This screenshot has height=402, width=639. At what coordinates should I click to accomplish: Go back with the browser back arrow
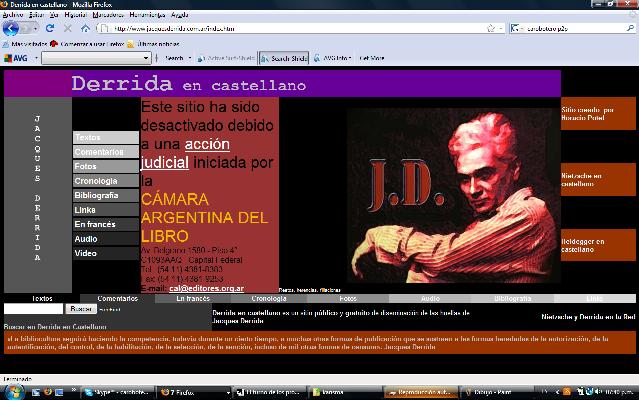(10, 28)
